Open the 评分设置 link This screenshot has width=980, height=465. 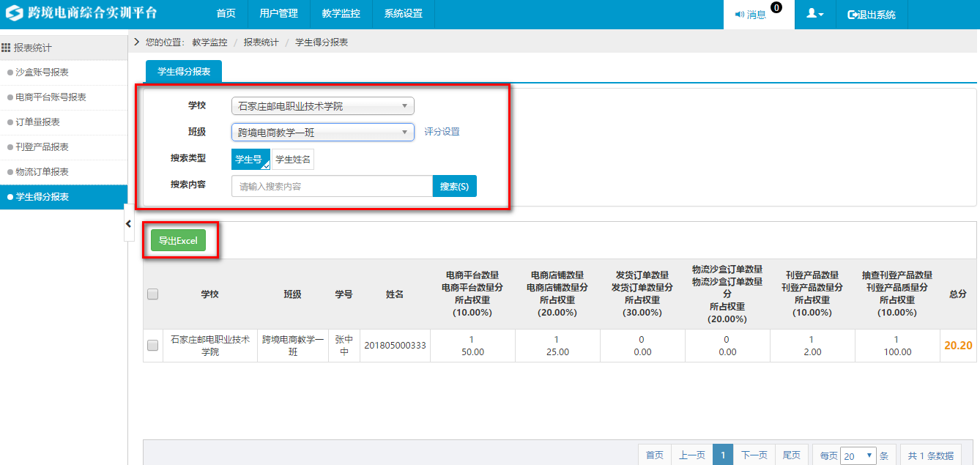point(442,132)
